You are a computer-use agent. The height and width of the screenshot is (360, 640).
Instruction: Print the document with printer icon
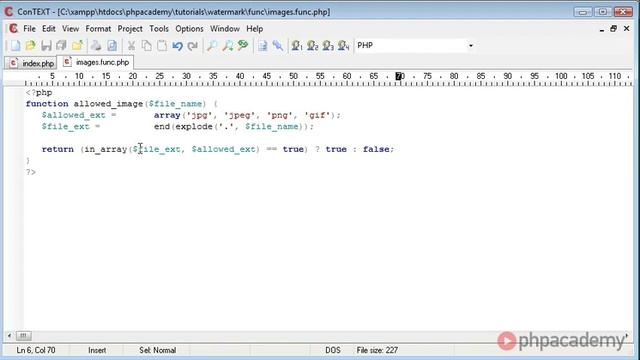pos(96,45)
